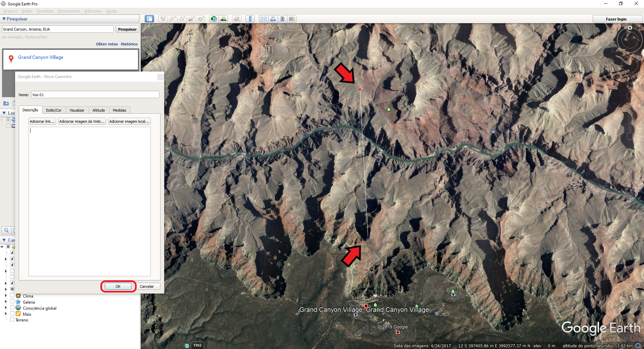This screenshot has width=644, height=349.
Task: Select the Add Image Overlay tool
Action: [x=191, y=19]
